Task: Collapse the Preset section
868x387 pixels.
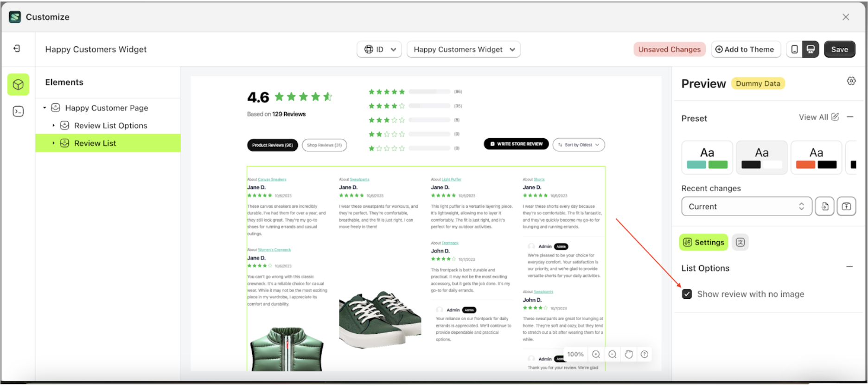Action: tap(850, 117)
